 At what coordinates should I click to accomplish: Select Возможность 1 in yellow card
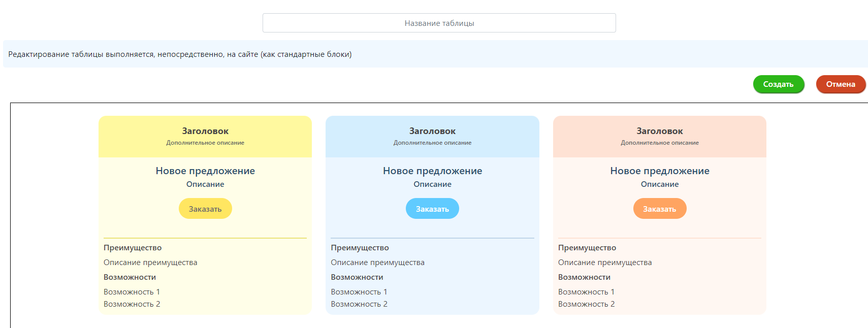(x=132, y=292)
